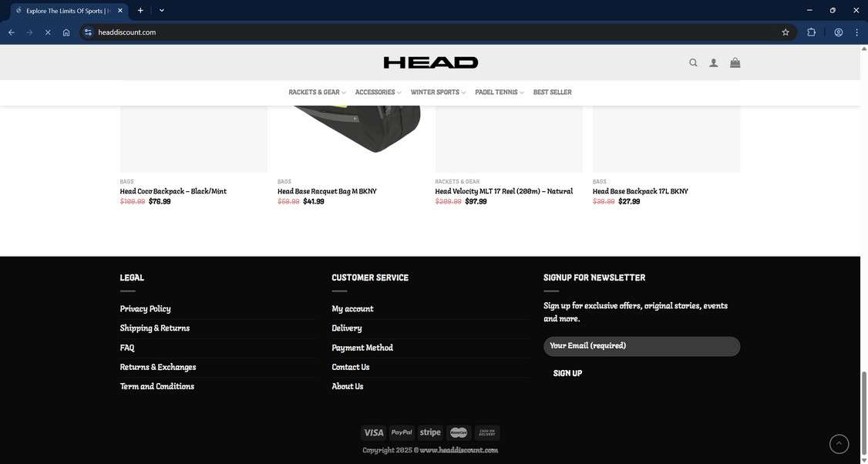Open the FAQ footer link
The height and width of the screenshot is (464, 868).
(126, 348)
